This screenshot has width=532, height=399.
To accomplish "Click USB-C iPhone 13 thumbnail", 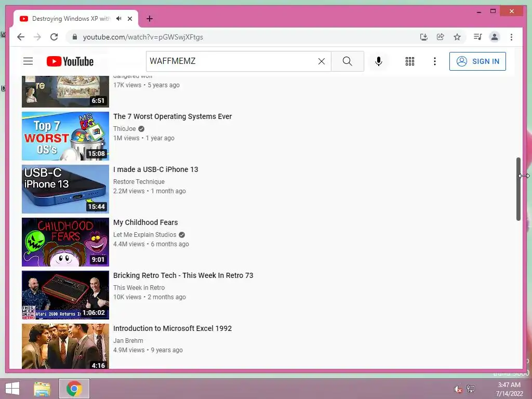I will point(65,189).
